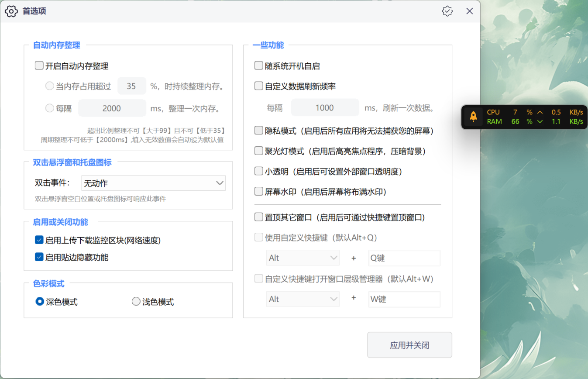Click the 应用并关闭 button
Screen dimensions: 588x379
click(x=409, y=345)
